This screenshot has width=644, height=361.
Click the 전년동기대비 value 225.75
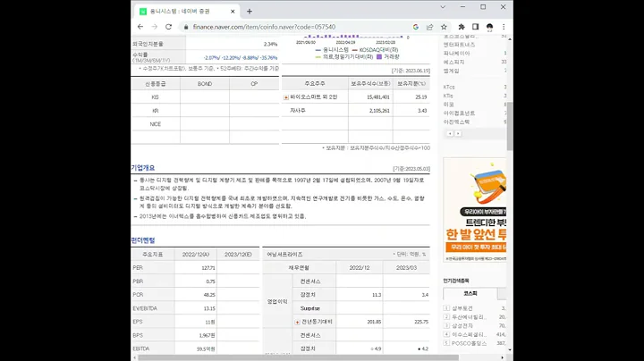pos(421,322)
